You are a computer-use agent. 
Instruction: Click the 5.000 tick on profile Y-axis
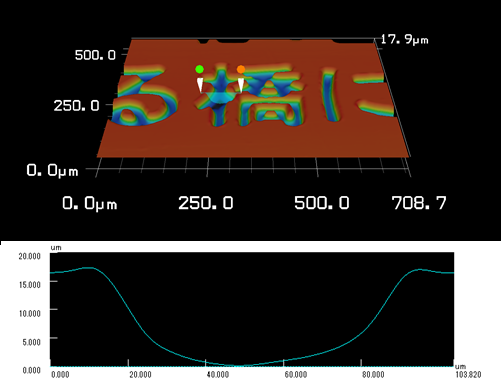click(x=32, y=342)
